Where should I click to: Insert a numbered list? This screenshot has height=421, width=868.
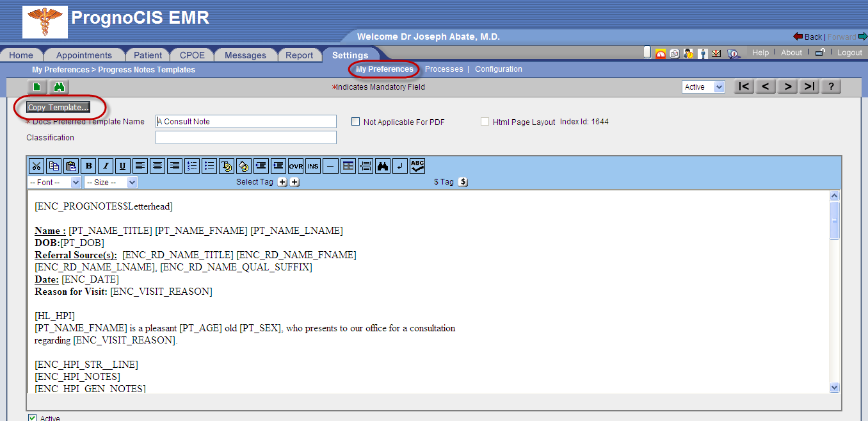click(x=192, y=166)
